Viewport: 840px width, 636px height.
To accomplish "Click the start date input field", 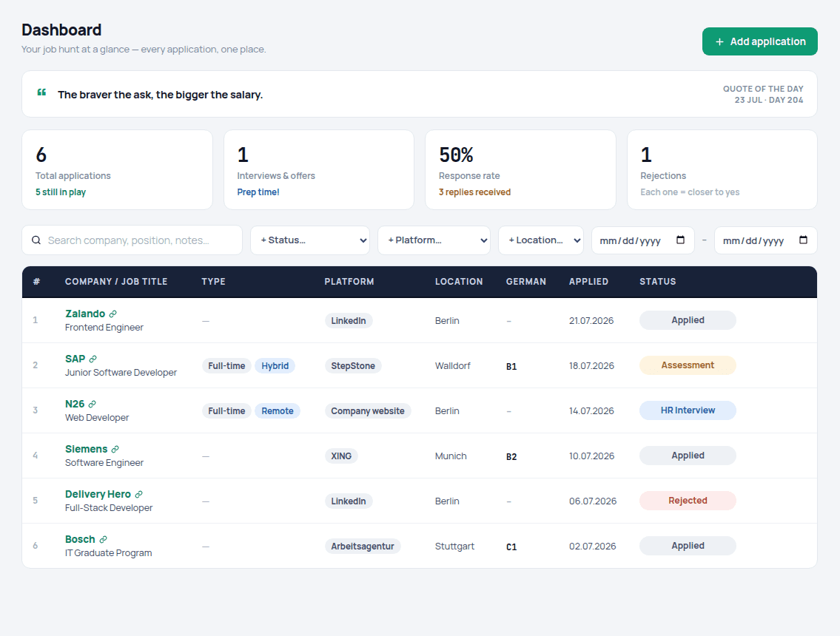I will (643, 240).
